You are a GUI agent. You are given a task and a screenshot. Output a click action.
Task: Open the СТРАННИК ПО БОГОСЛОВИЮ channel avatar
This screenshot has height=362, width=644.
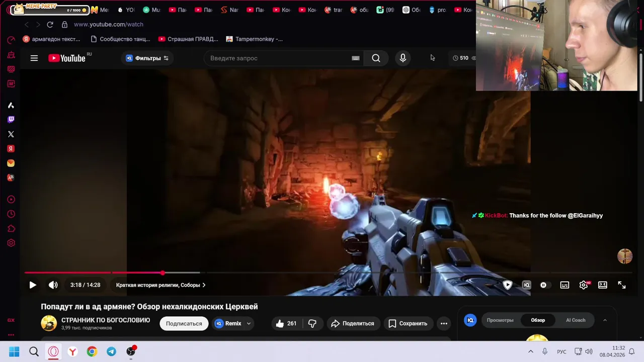point(49,323)
